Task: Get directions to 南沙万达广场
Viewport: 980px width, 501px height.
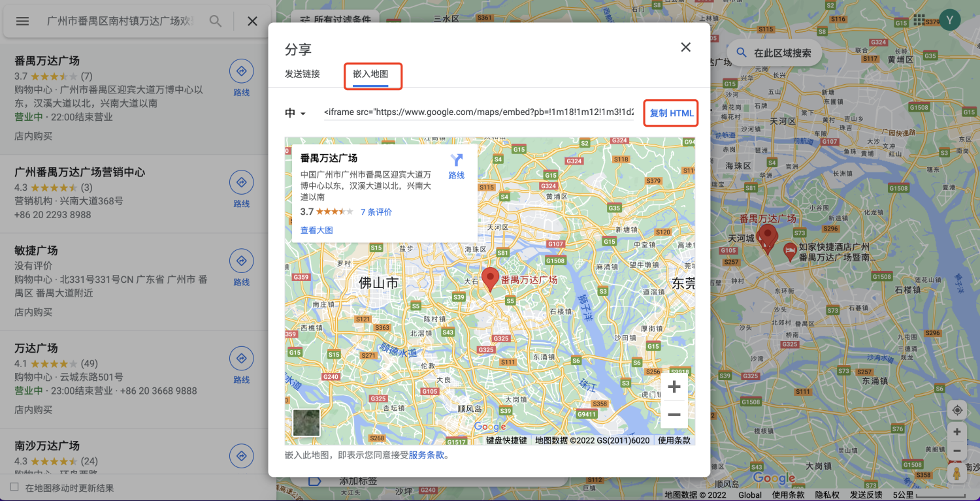Action: (x=241, y=456)
